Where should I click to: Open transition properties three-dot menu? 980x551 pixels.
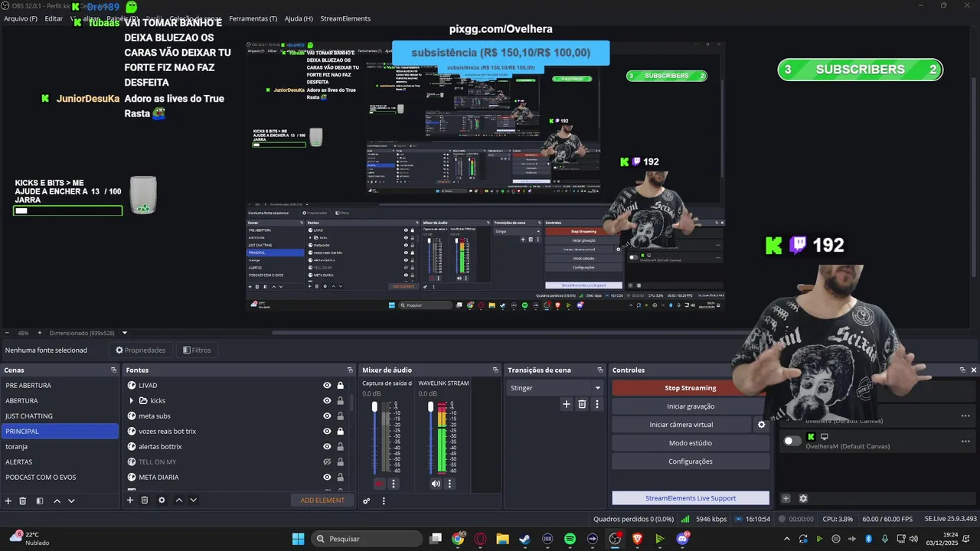[597, 404]
